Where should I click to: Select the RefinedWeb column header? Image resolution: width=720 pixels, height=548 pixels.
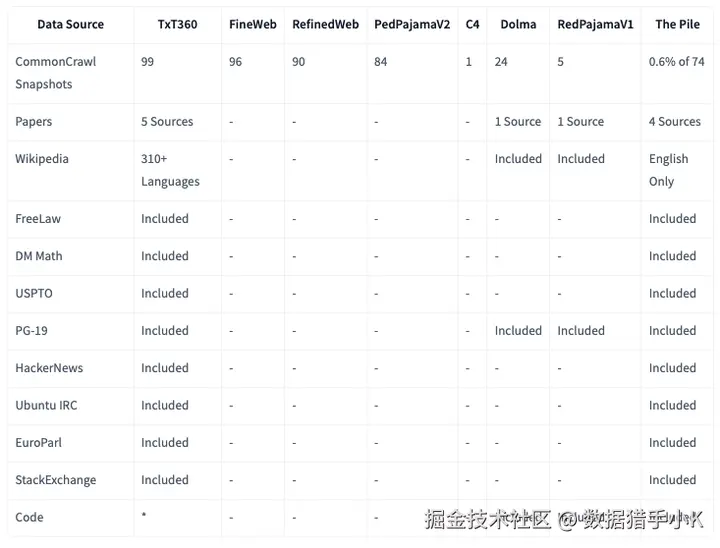click(325, 24)
